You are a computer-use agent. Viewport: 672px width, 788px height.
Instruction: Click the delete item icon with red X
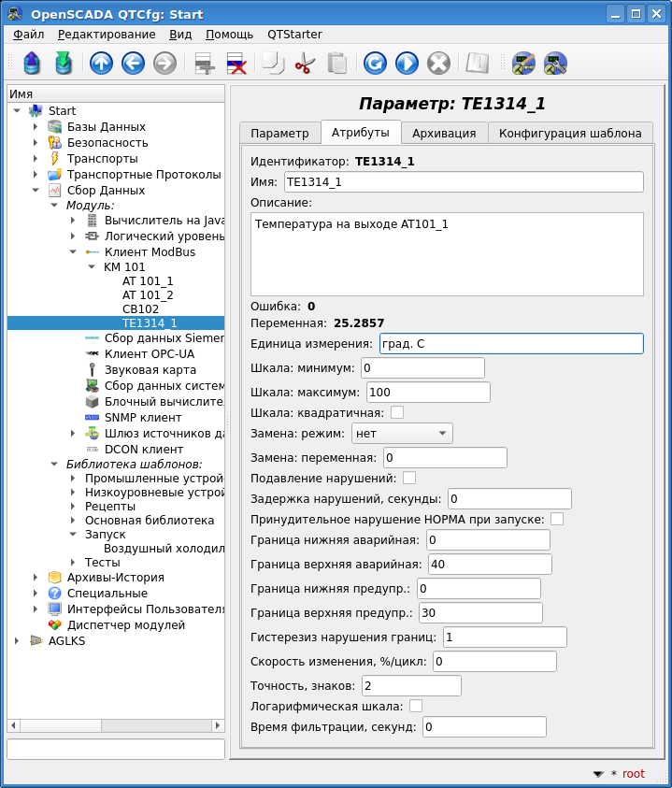(x=236, y=64)
